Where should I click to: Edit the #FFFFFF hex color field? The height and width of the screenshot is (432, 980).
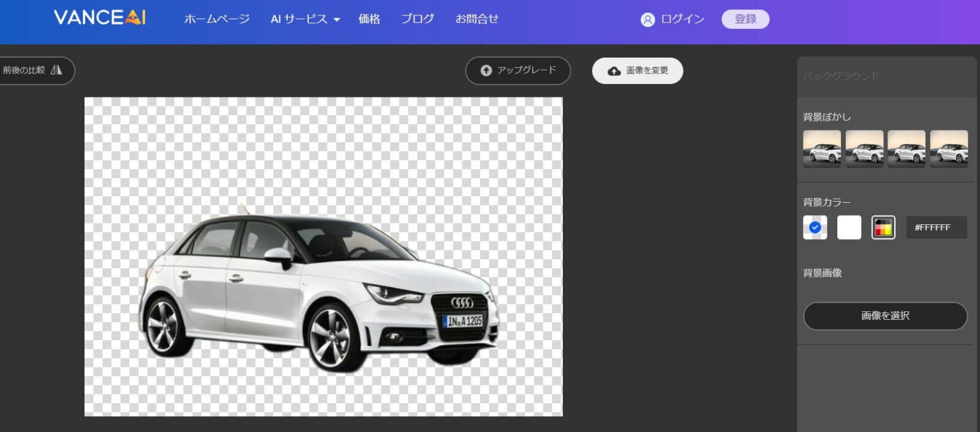pos(936,227)
